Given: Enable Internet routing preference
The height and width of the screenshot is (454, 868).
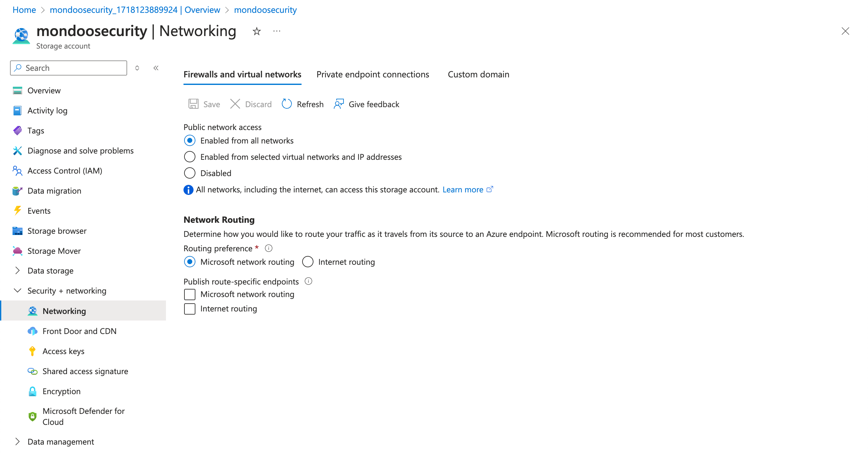Looking at the screenshot, I should pos(307,262).
